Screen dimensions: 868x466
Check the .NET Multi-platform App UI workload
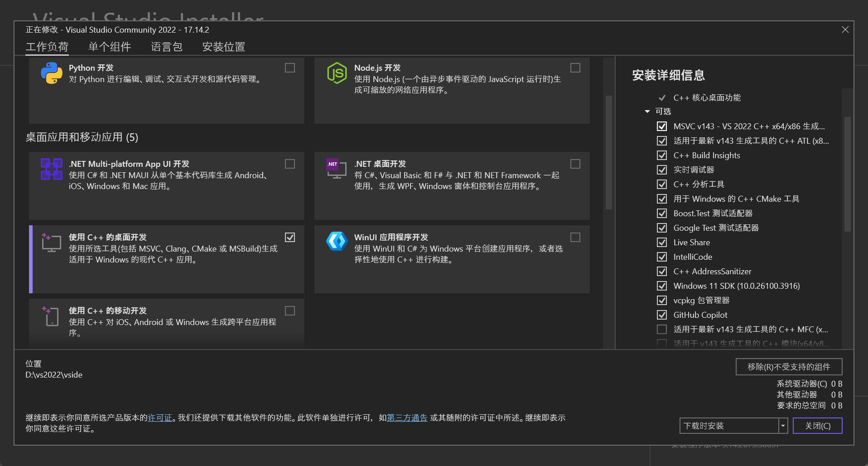coord(290,164)
